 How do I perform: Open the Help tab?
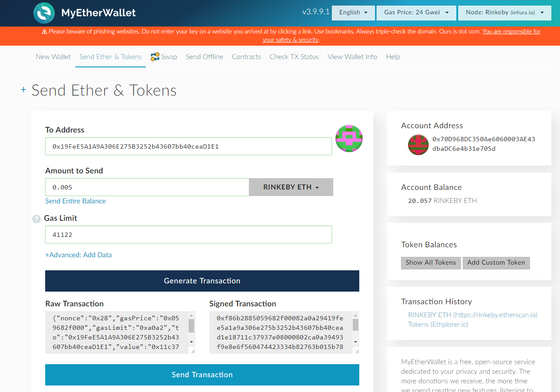[x=393, y=56]
